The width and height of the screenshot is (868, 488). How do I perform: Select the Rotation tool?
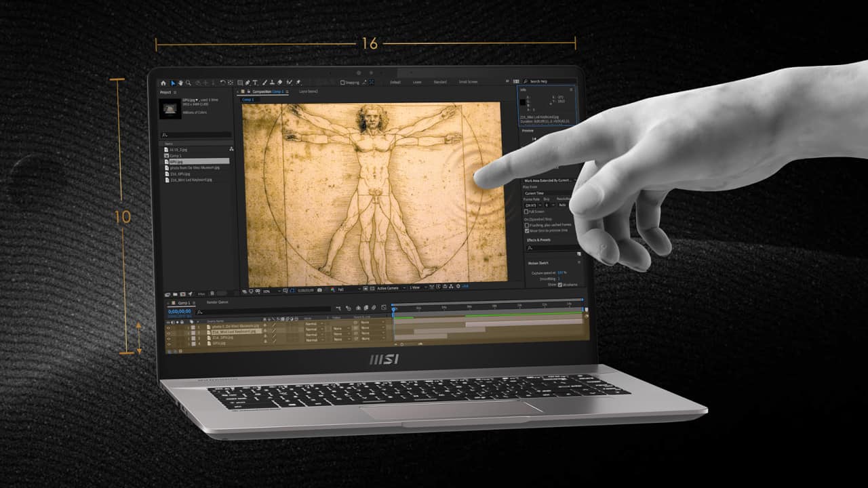point(222,82)
